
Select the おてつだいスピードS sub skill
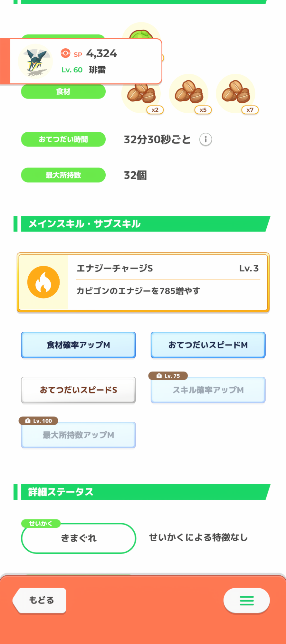78,390
